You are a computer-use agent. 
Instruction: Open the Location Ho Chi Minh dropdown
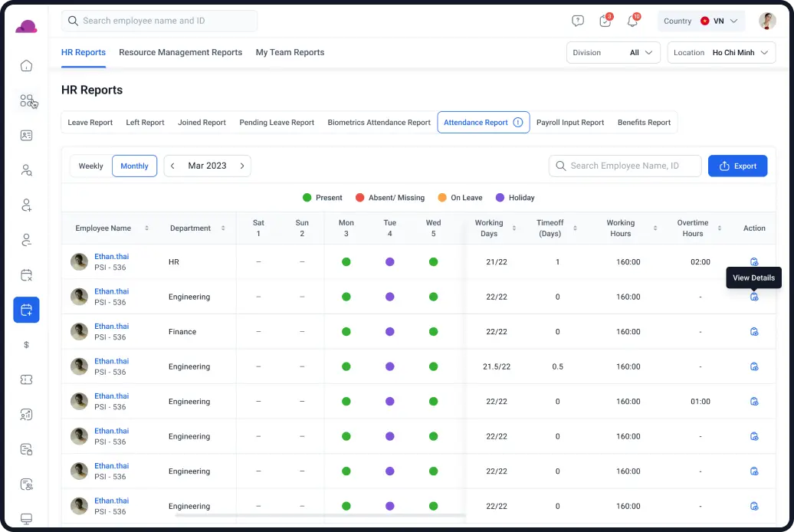(x=721, y=53)
